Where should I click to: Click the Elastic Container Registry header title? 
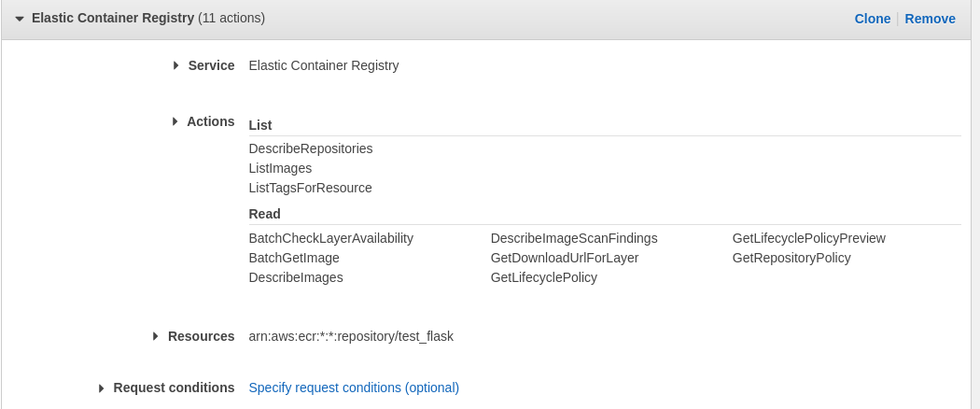(x=113, y=18)
